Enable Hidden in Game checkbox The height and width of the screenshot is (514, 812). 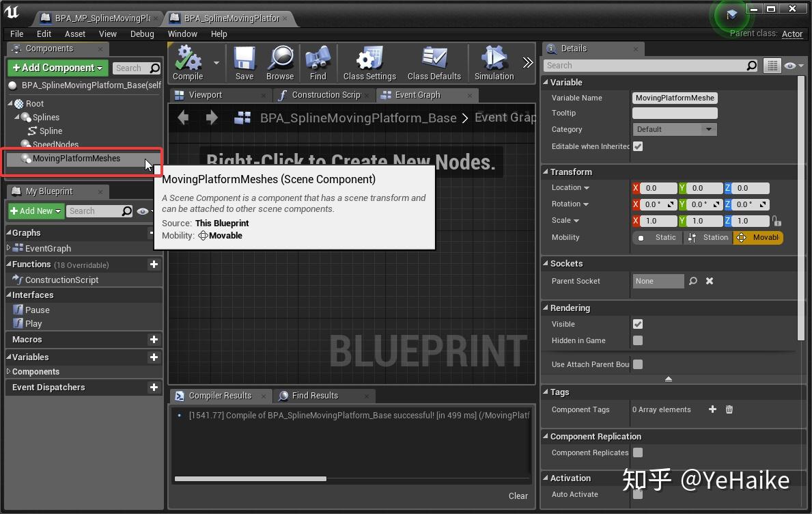638,340
